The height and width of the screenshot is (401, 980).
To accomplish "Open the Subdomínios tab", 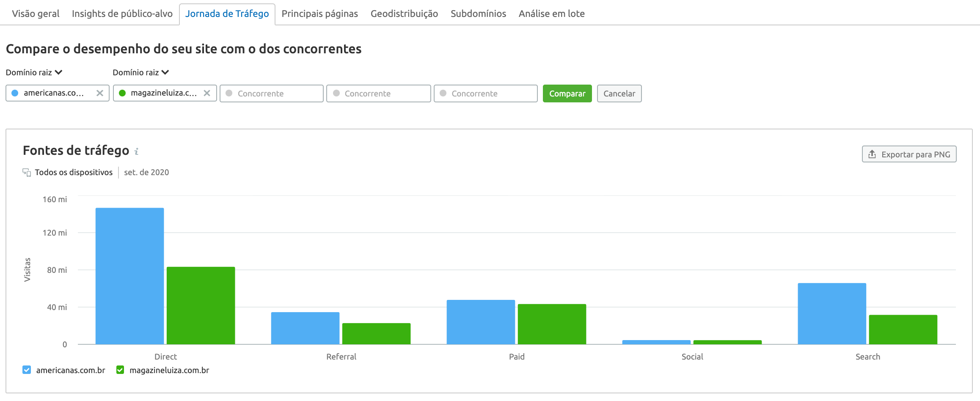I will click(478, 14).
